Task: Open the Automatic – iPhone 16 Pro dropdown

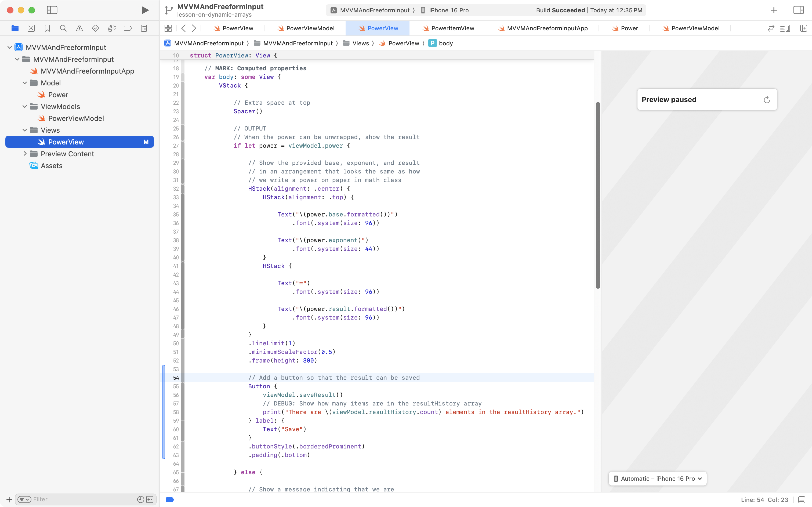Action: pyautogui.click(x=657, y=479)
